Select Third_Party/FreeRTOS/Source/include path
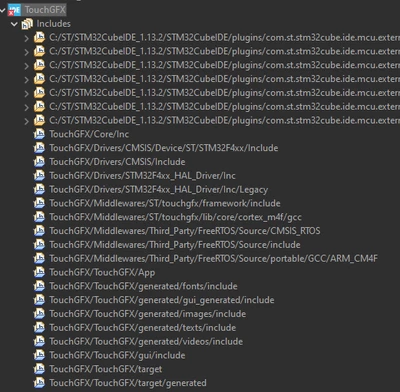This screenshot has height=392, width=400. point(175,245)
